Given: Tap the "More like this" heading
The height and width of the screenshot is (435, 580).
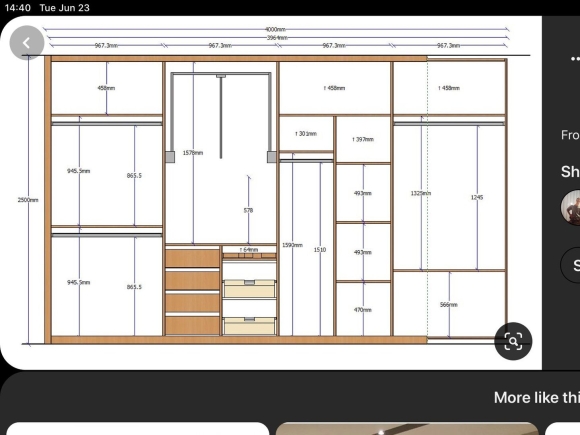Looking at the screenshot, I should click(x=537, y=398).
